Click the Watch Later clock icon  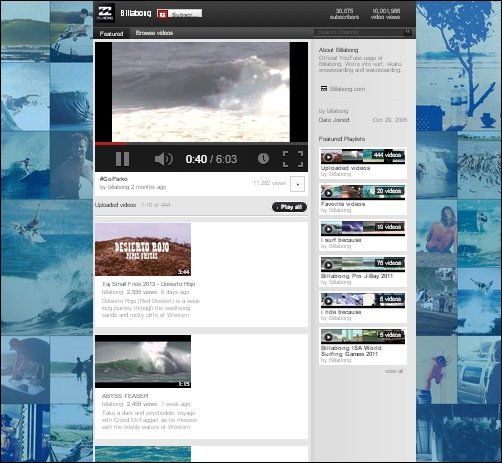tap(263, 159)
